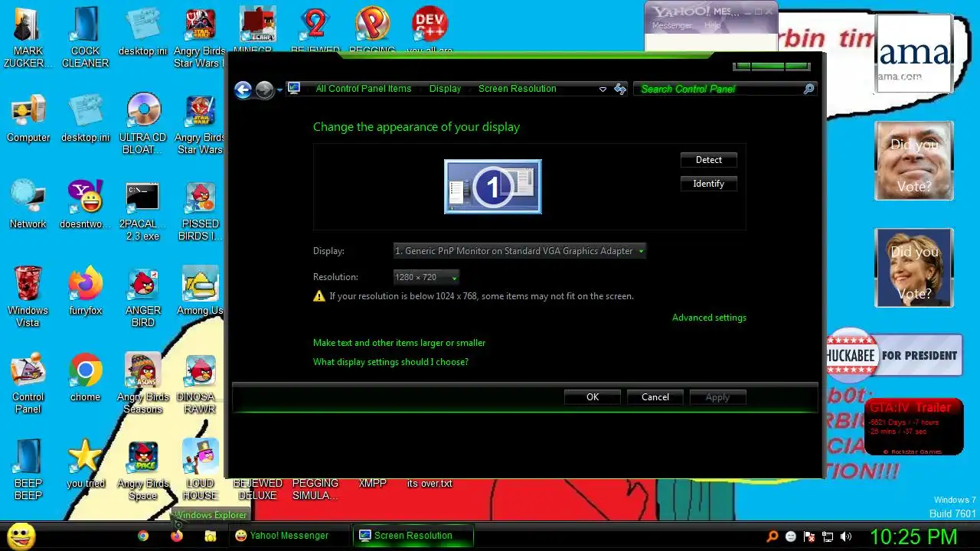Open PISSED BIRDS desktop icon
980x551 pixels.
coord(201,210)
